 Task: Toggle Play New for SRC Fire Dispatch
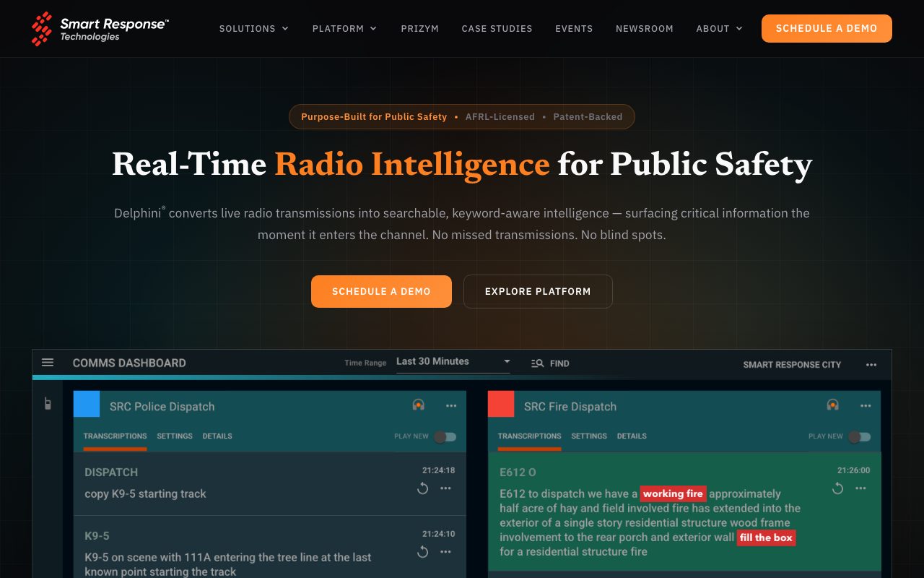tap(859, 436)
